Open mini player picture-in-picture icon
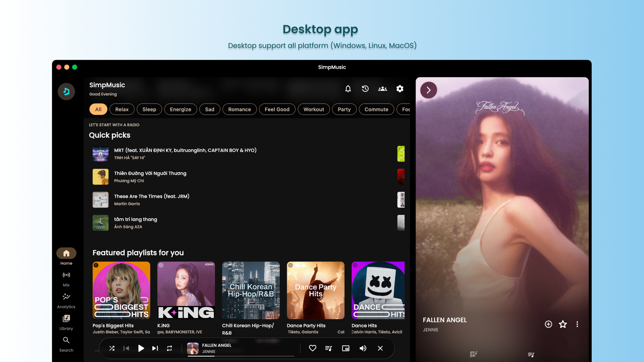 [x=346, y=348]
